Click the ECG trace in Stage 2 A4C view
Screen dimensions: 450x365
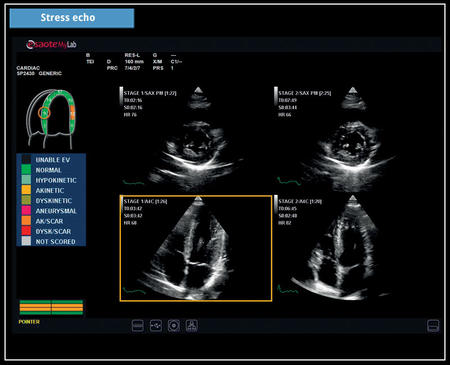pyautogui.click(x=288, y=290)
